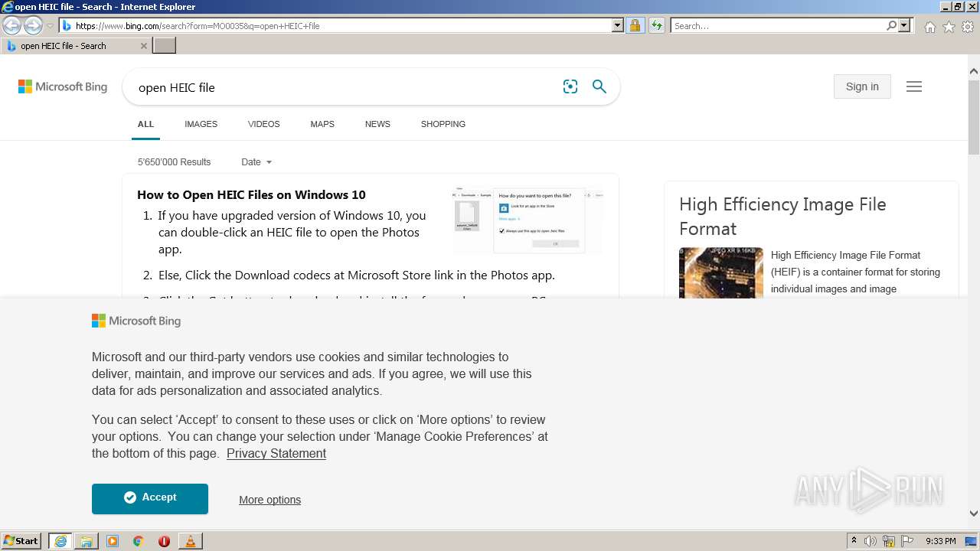Open the network tray icon
980x551 pixels.
889,541
